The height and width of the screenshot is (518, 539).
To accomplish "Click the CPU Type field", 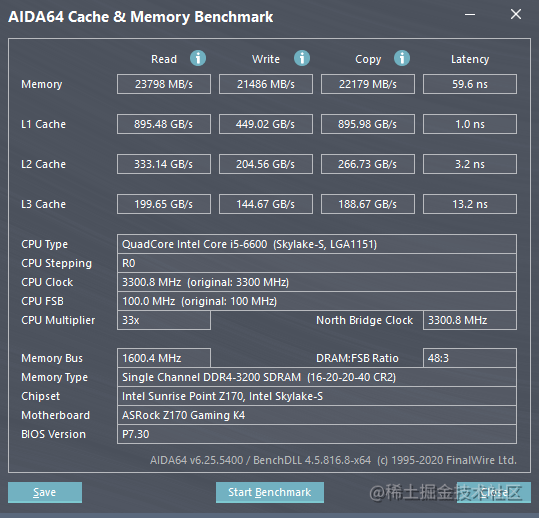I will tap(317, 244).
